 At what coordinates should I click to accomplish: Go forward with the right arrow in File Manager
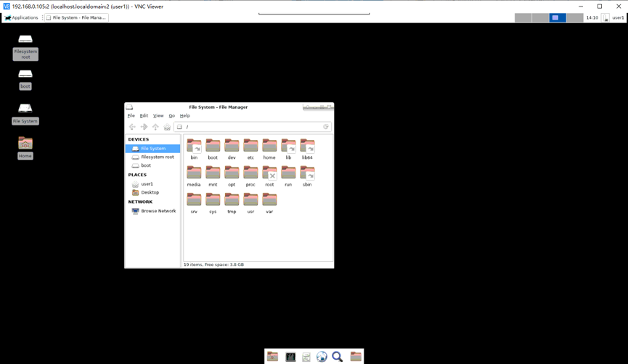pyautogui.click(x=144, y=127)
